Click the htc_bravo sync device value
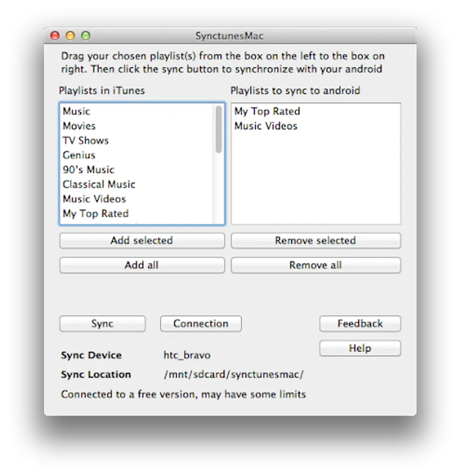 pyautogui.click(x=187, y=355)
